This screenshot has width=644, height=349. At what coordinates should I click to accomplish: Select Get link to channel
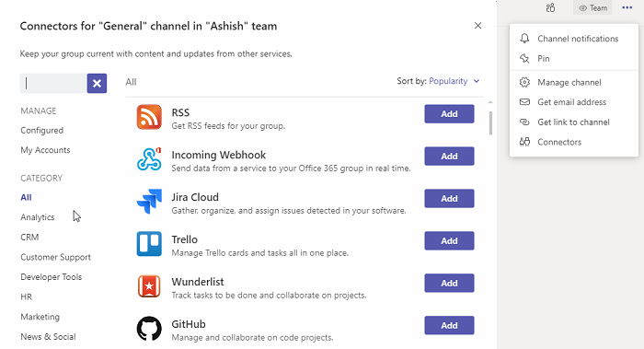[574, 122]
